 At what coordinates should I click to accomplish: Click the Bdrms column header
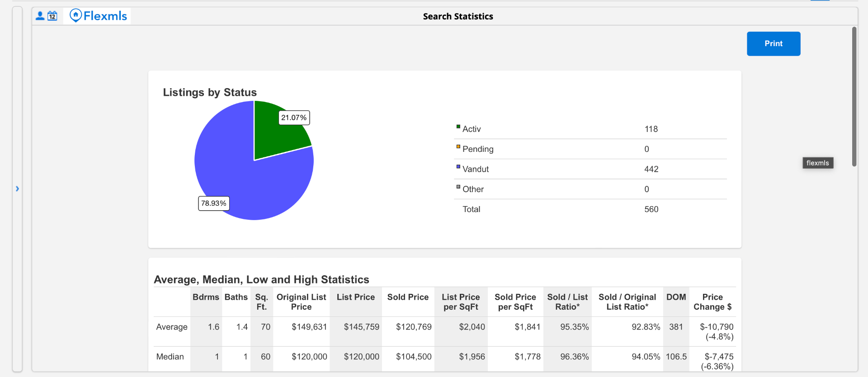click(206, 297)
